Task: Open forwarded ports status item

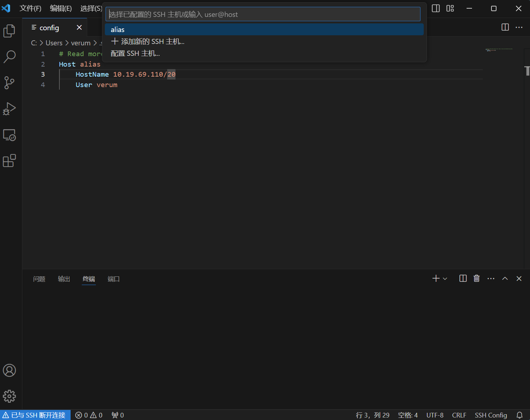Action: 118,415
